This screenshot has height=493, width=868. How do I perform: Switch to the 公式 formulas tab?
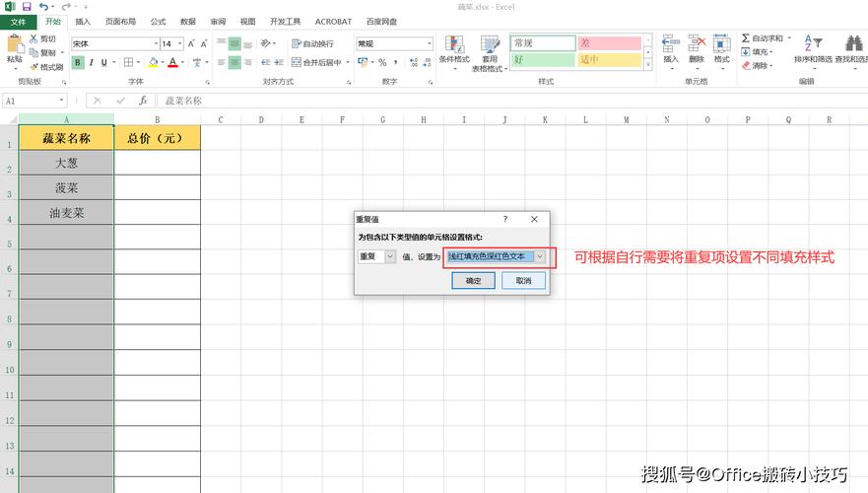(158, 22)
